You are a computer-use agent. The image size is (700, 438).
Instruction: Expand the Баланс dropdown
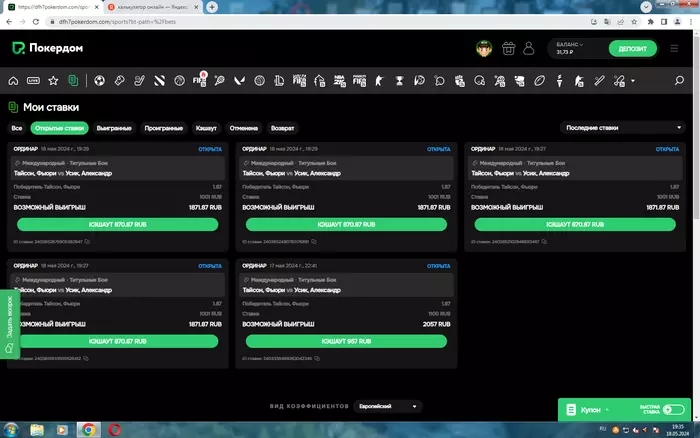coord(570,45)
